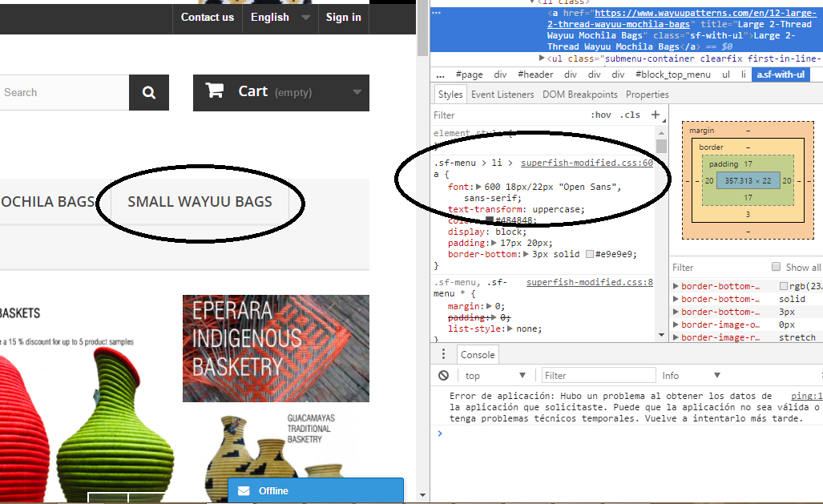The width and height of the screenshot is (823, 504).
Task: Click the plus icon for new style rule
Action: pyautogui.click(x=655, y=115)
